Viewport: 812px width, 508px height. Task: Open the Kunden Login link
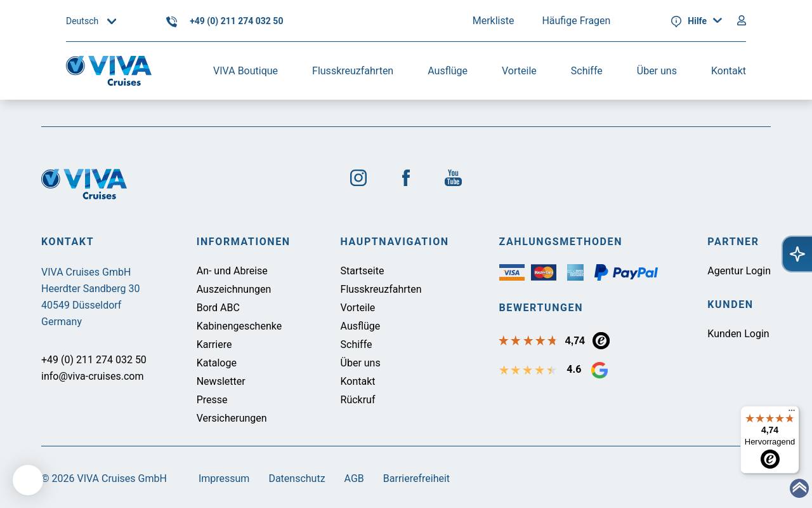point(738,334)
